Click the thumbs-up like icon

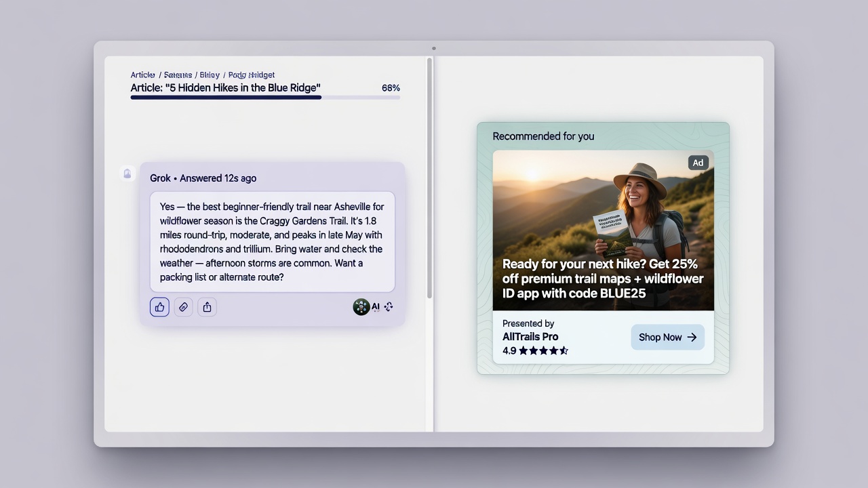click(x=159, y=307)
